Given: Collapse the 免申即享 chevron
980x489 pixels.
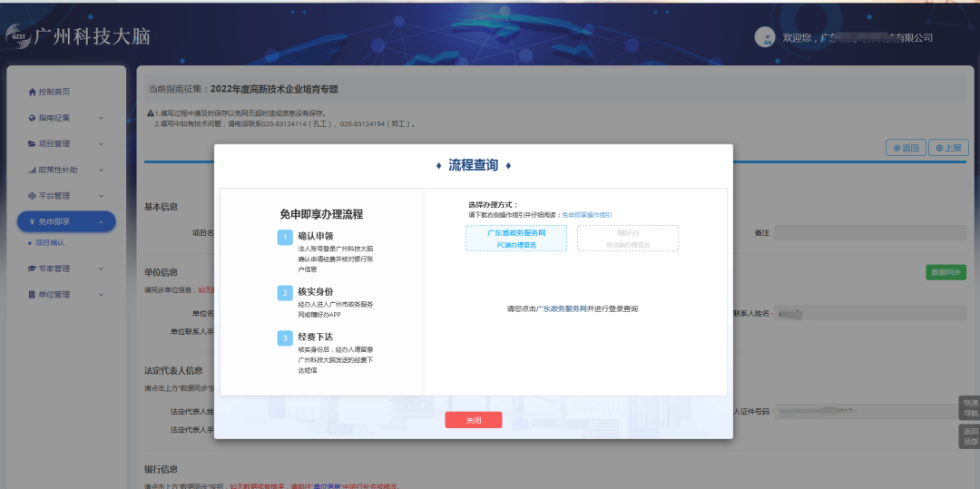Looking at the screenshot, I should point(101,221).
